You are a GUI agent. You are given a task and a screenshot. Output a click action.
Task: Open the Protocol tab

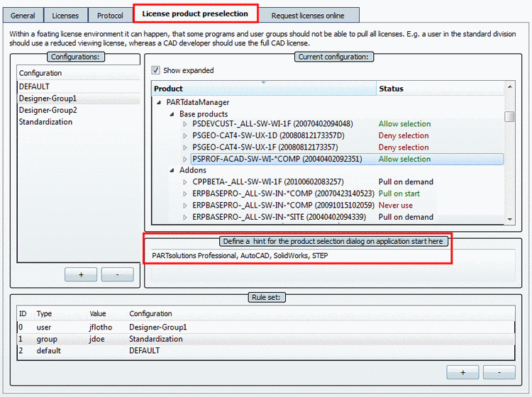coord(110,16)
